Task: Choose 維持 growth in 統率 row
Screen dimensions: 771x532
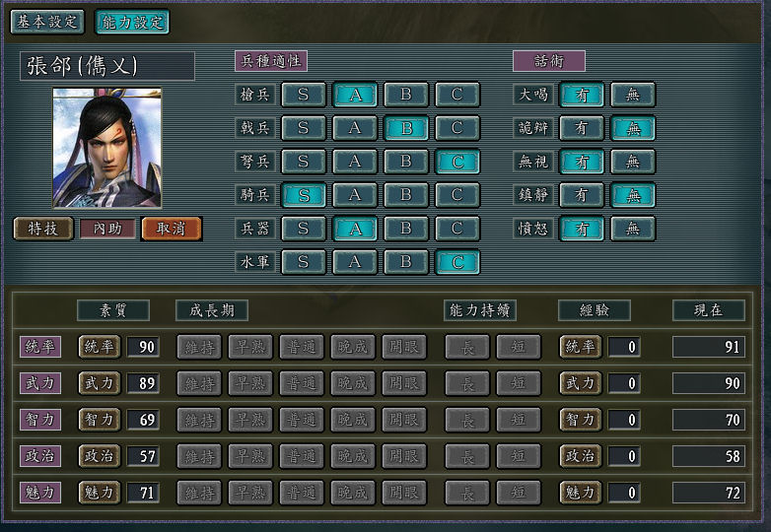Action: (x=199, y=347)
